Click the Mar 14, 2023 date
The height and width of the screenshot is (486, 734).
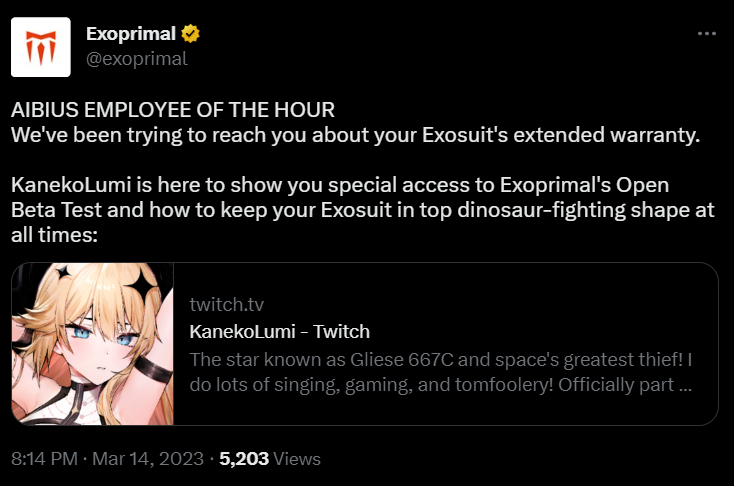148,458
